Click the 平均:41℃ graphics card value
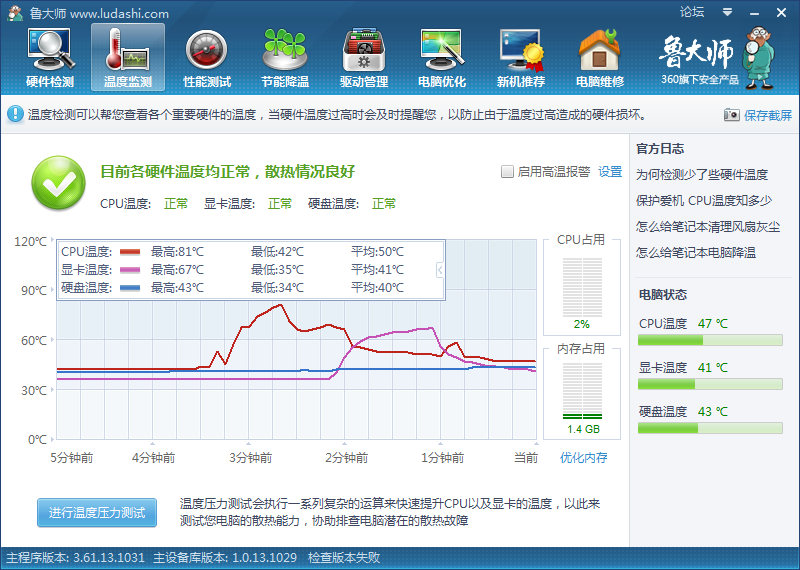The width and height of the screenshot is (800, 570). point(377,269)
